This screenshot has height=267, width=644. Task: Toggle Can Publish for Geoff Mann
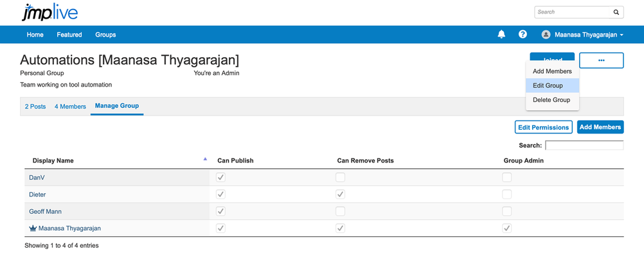click(220, 211)
